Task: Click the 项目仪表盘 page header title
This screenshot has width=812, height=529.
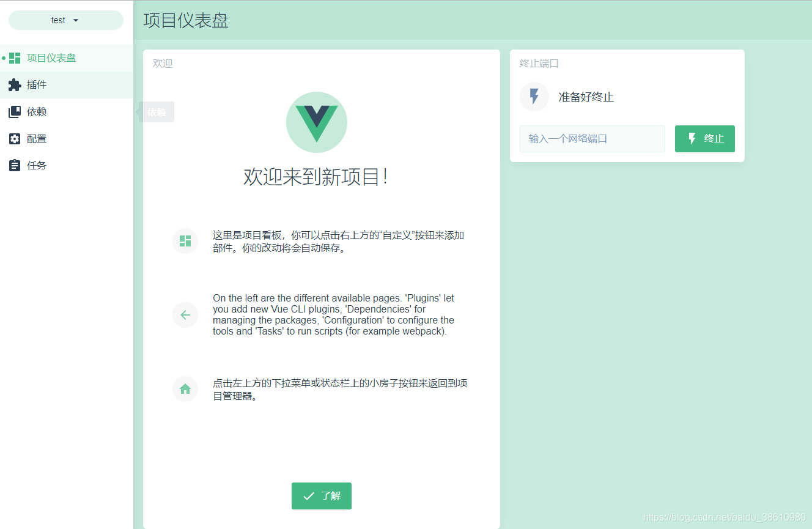Action: [x=186, y=20]
